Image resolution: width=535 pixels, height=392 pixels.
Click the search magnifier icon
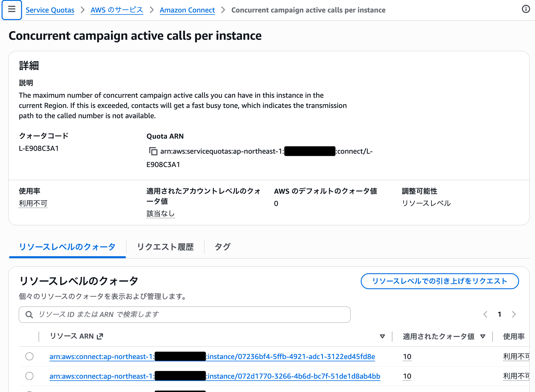(x=29, y=314)
